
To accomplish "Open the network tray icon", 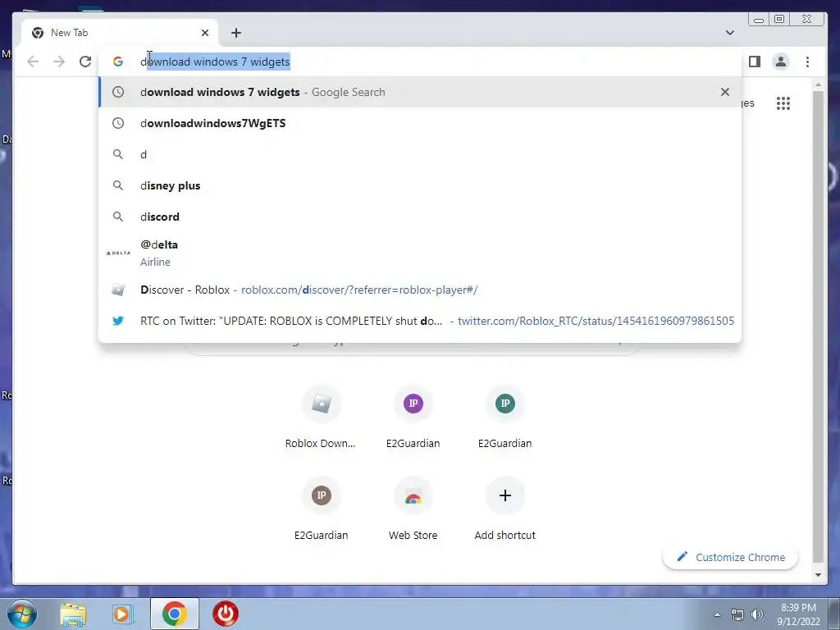I will point(737,614).
